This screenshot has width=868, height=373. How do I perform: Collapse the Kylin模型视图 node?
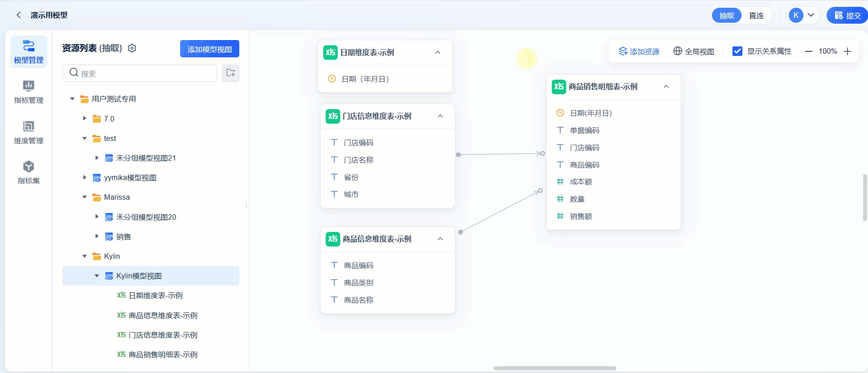pos(96,276)
